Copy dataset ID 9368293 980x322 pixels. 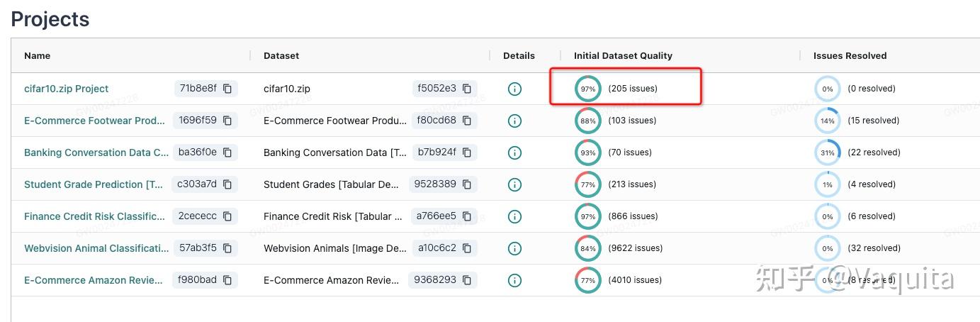[467, 280]
